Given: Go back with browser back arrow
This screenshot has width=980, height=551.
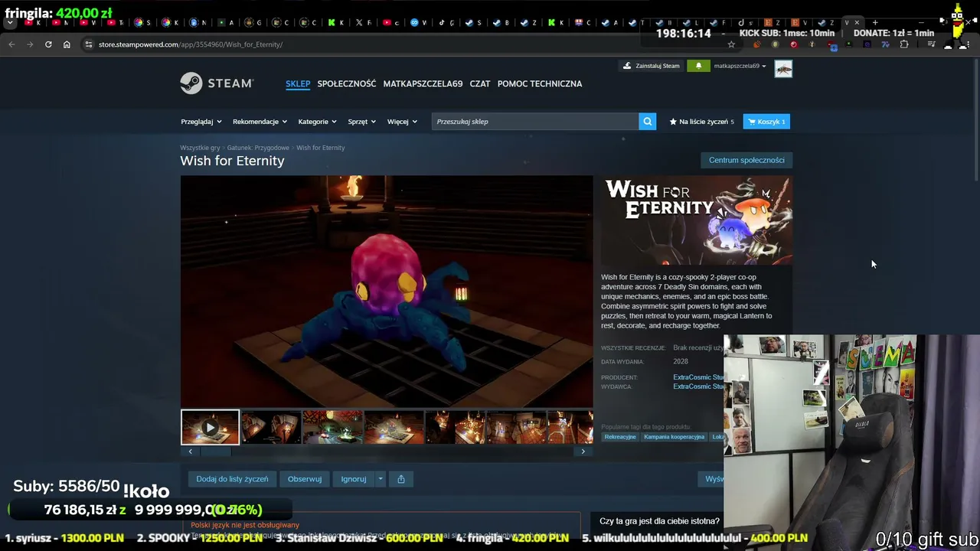Looking at the screenshot, I should coord(11,44).
